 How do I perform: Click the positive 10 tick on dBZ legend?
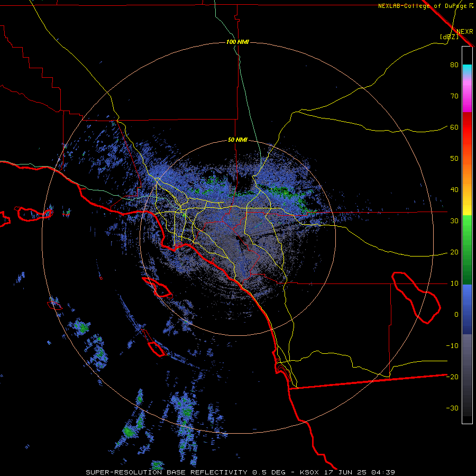(454, 283)
